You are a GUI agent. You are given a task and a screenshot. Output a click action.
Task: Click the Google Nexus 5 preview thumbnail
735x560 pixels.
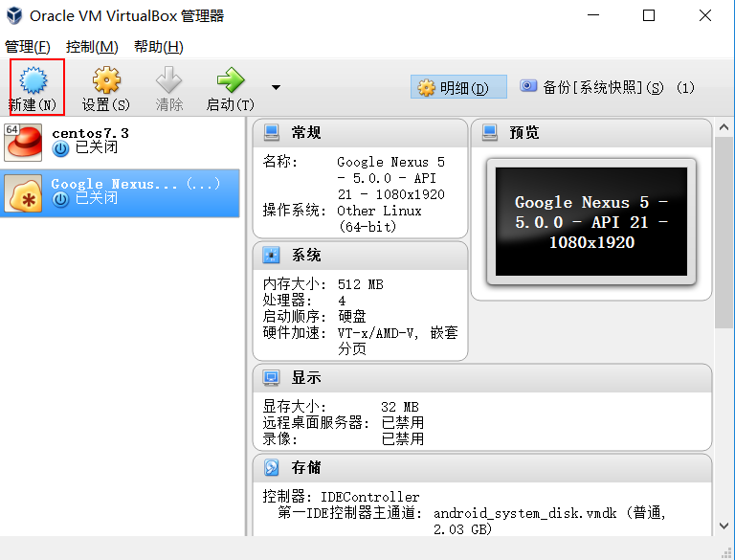591,222
